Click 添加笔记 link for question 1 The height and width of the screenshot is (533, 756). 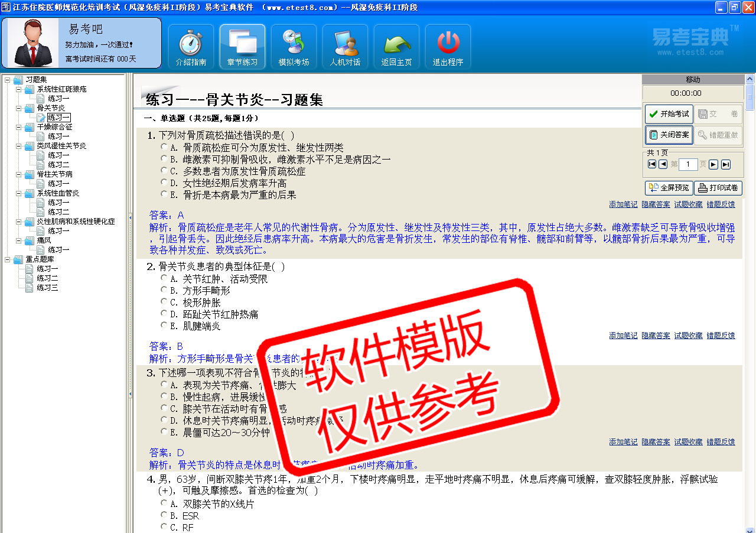coord(623,204)
